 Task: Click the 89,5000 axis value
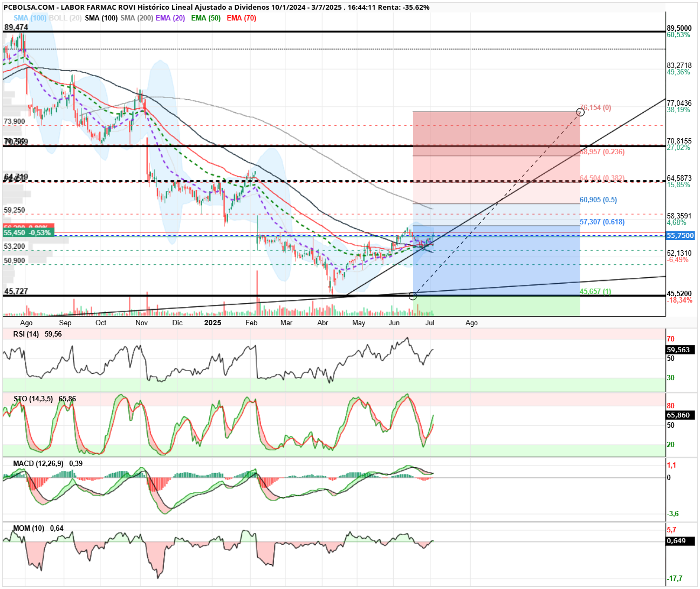[x=679, y=28]
